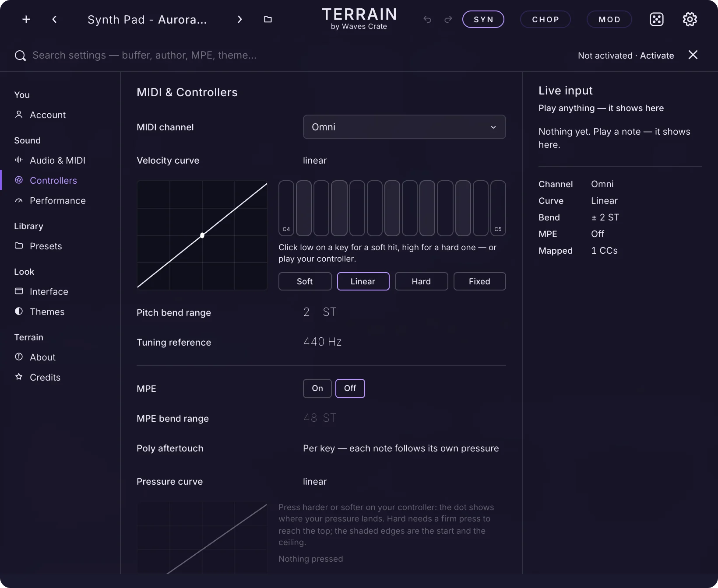Click the Activate link

tap(657, 56)
